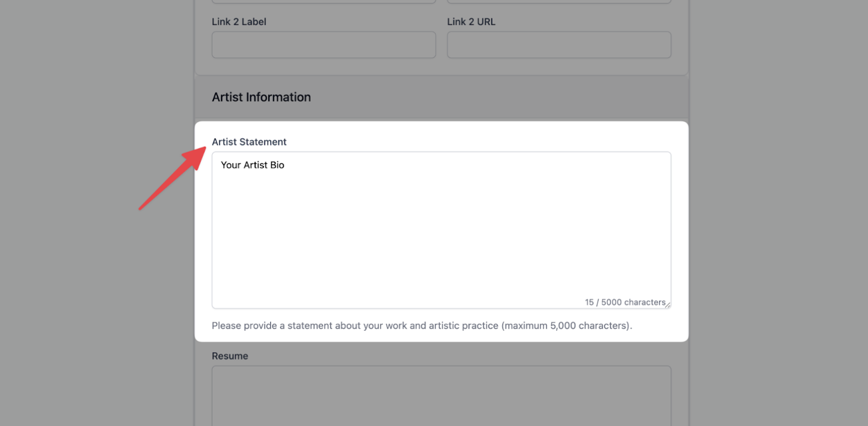Click the red arrow annotation

click(x=172, y=178)
